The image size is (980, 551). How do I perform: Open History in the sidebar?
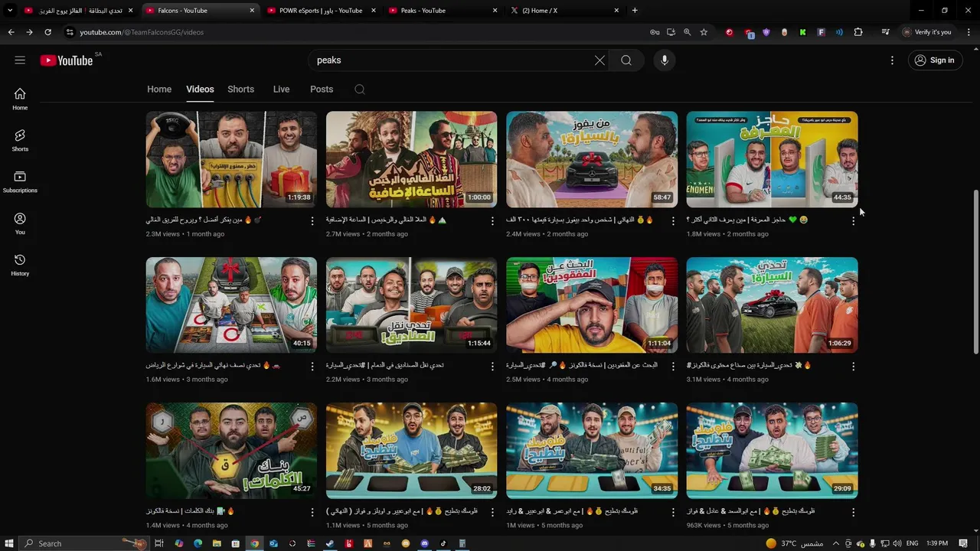20,265
